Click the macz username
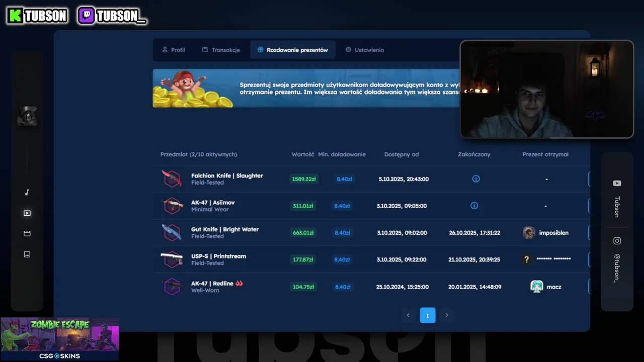The width and height of the screenshot is (644, 362). [554, 287]
